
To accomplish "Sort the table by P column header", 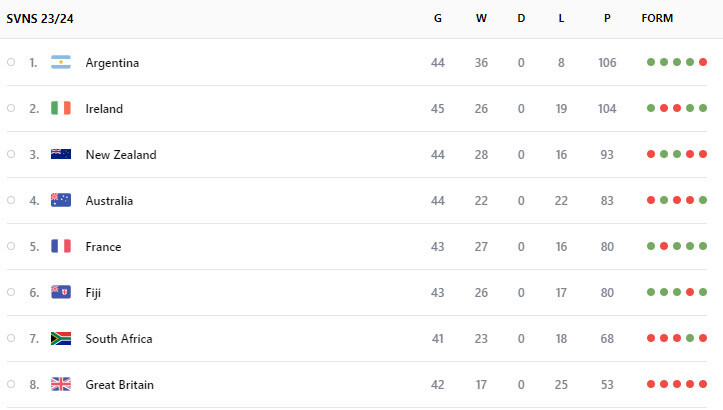I will point(607,18).
